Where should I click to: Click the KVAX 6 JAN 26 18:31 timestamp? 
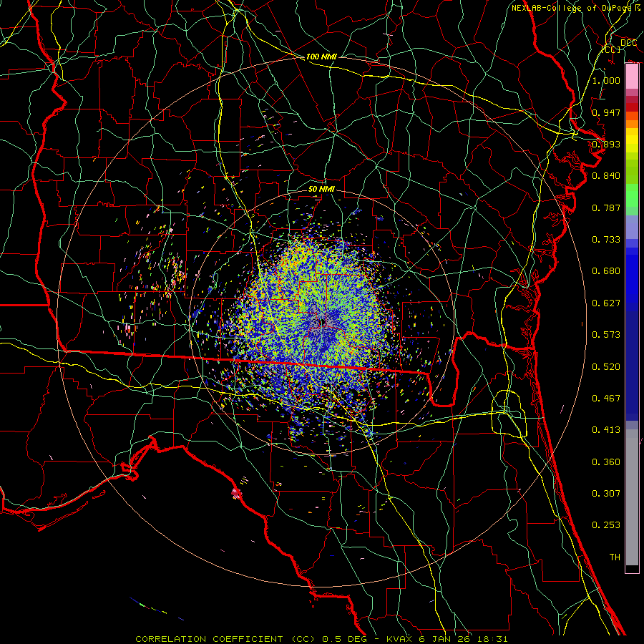pyautogui.click(x=447, y=639)
